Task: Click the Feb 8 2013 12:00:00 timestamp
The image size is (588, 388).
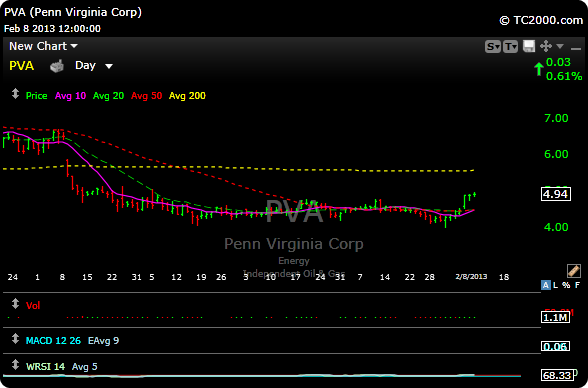Action: 52,29
